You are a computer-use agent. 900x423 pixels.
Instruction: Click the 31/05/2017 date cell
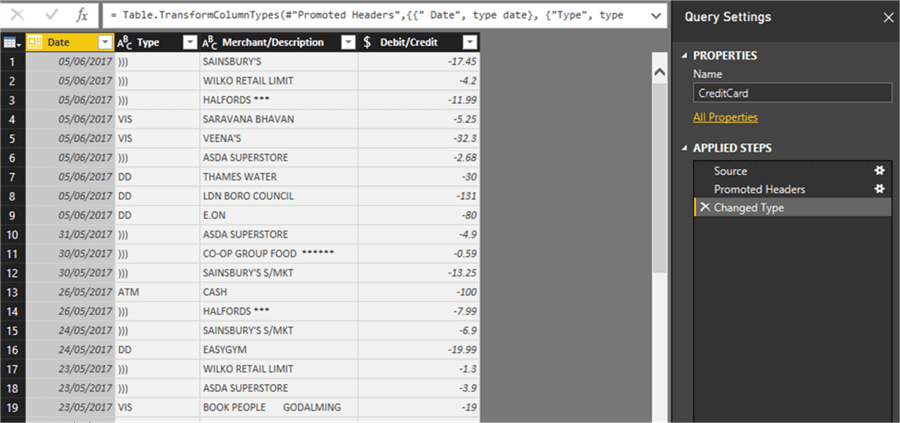click(x=70, y=235)
